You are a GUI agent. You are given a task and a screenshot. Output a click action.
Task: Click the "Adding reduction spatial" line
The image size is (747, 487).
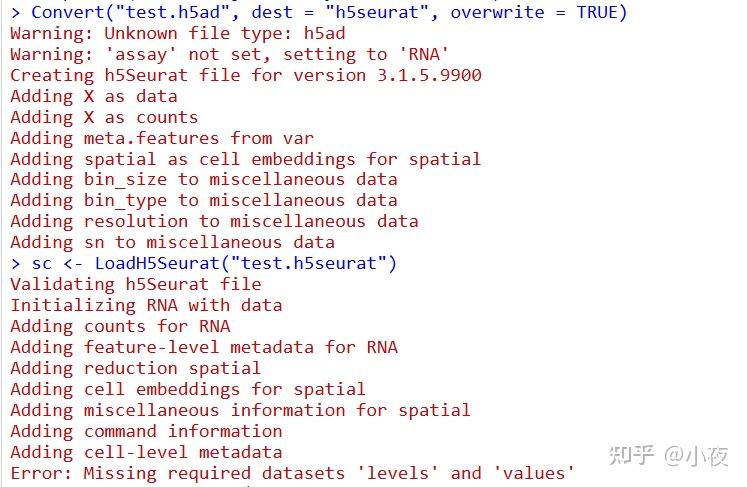tap(135, 368)
